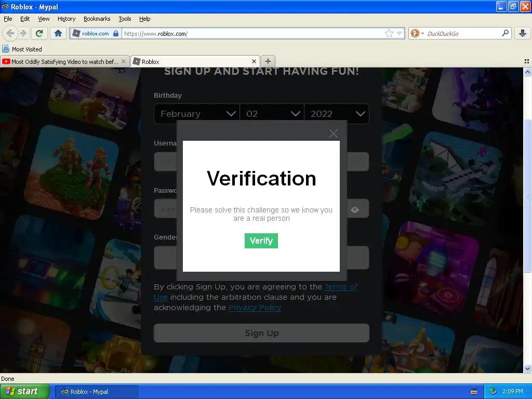Go to the home page via Home icon
Viewport: 532px width, 399px height.
tap(58, 33)
